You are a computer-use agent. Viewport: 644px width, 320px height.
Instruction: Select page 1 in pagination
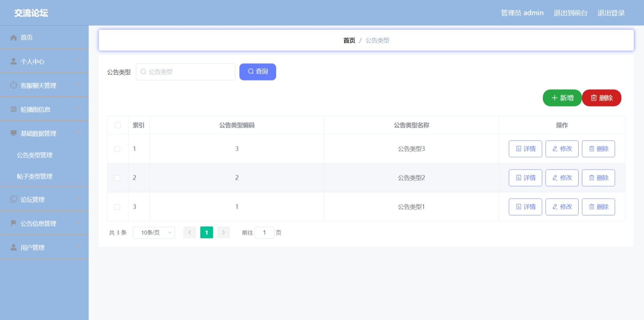click(x=206, y=232)
